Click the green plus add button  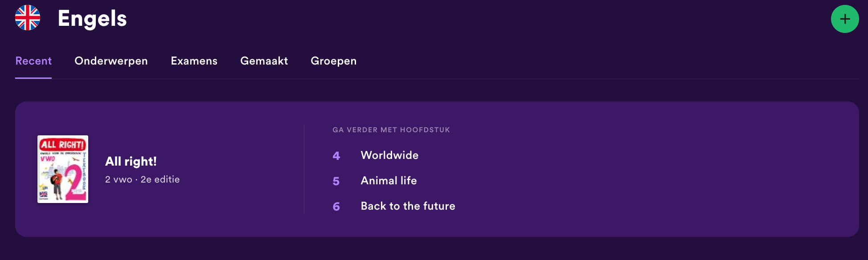(x=845, y=19)
